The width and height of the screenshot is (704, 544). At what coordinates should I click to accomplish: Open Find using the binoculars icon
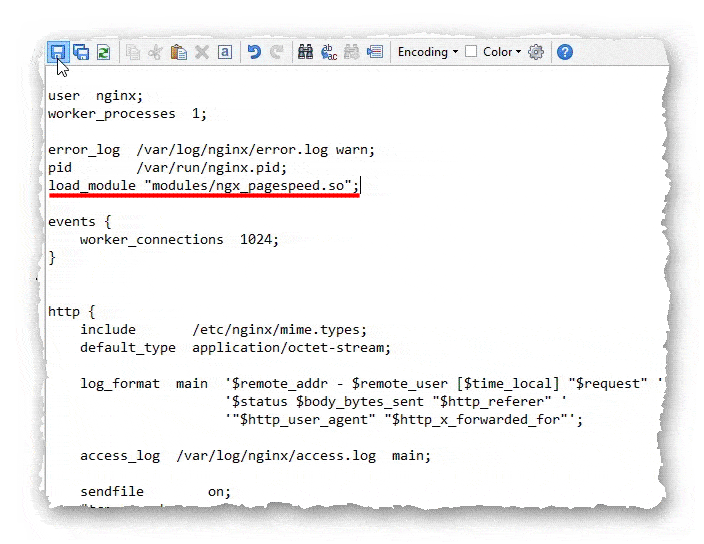click(x=305, y=52)
